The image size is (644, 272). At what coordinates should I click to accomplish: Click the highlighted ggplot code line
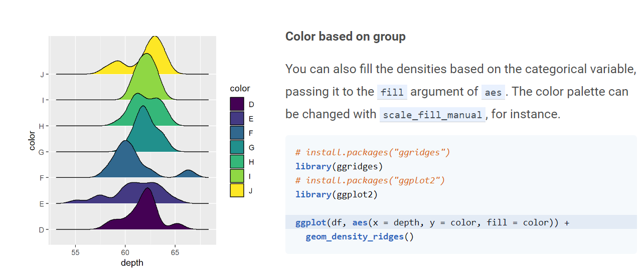point(432,222)
